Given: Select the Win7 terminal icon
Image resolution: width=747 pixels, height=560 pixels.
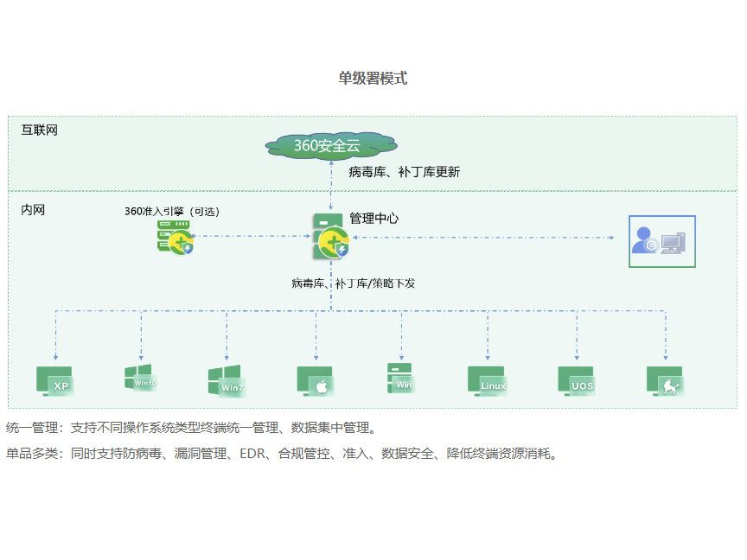Looking at the screenshot, I should pos(227,380).
